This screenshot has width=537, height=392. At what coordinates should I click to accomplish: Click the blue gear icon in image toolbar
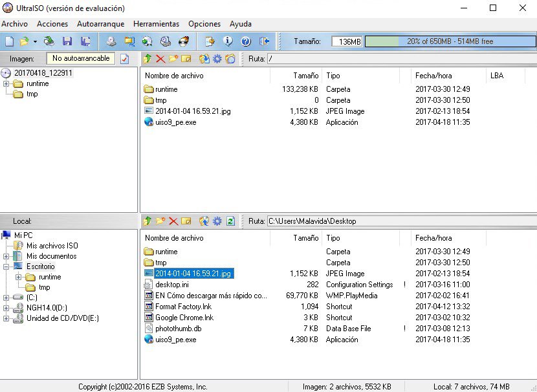click(x=217, y=59)
